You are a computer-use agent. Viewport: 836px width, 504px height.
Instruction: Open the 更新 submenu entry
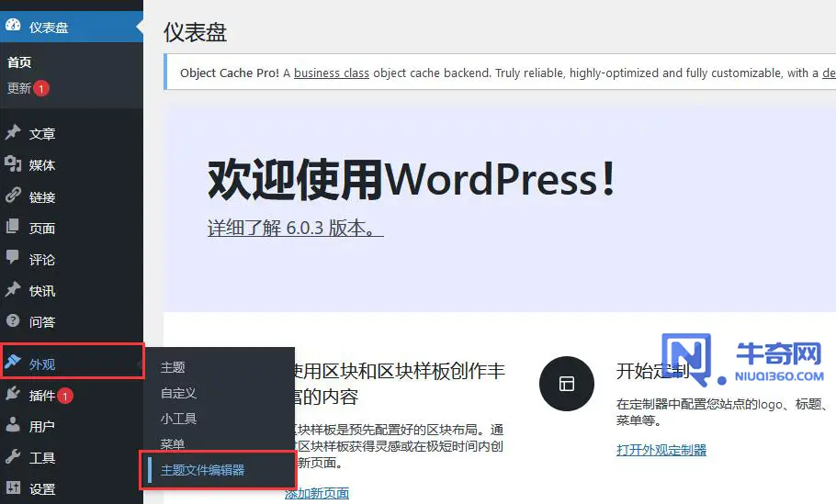coord(19,88)
